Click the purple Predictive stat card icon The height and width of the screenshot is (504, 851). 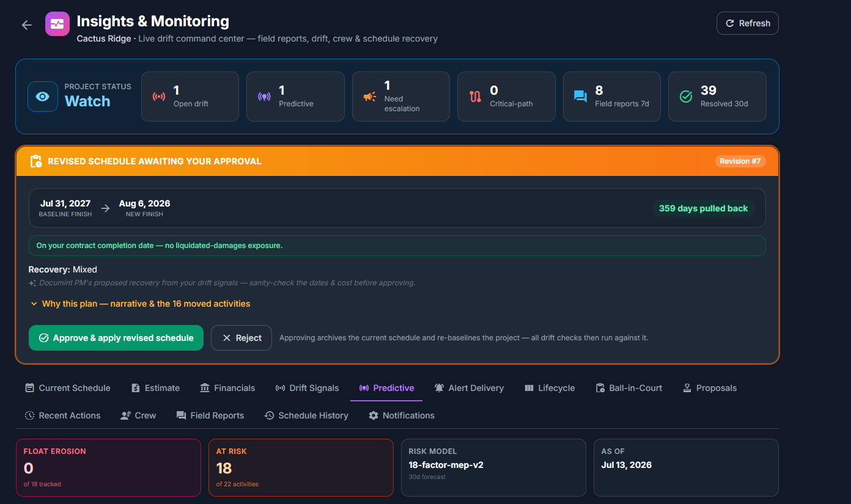click(264, 97)
